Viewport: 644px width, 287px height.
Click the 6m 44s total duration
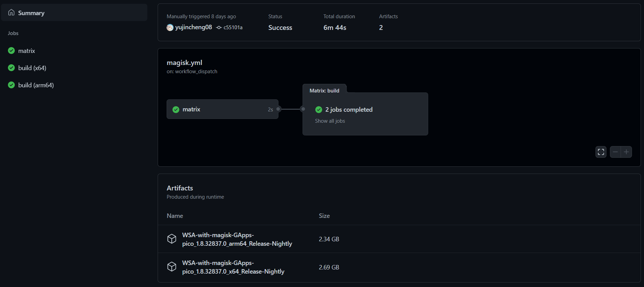click(x=335, y=27)
